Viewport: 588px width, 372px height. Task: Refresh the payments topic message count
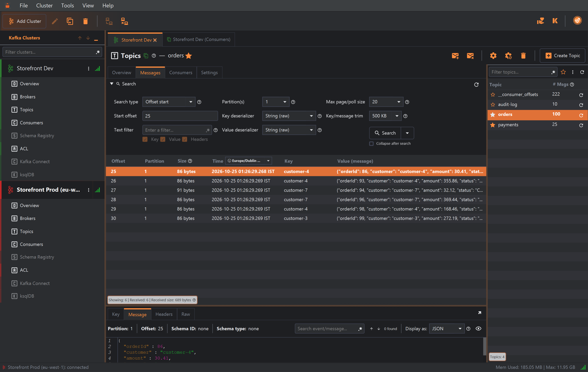coord(581,125)
